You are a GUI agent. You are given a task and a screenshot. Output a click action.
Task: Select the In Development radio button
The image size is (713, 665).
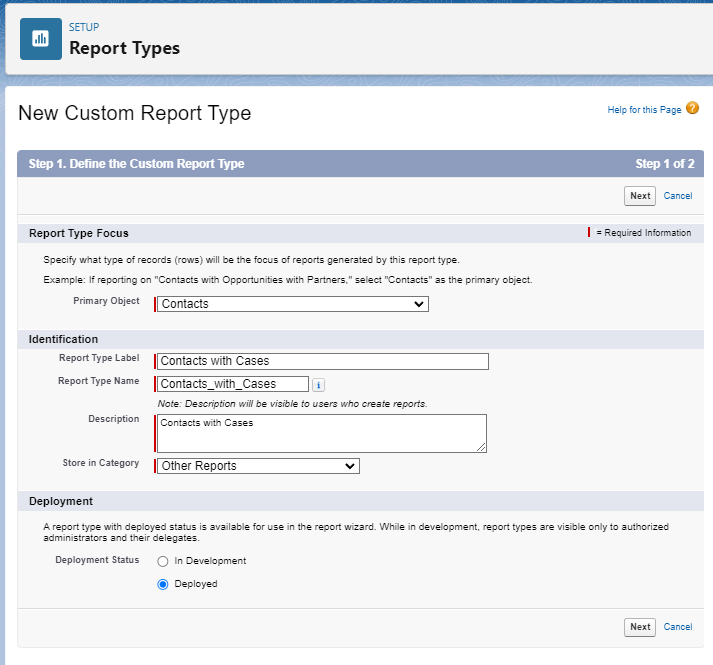pos(163,561)
